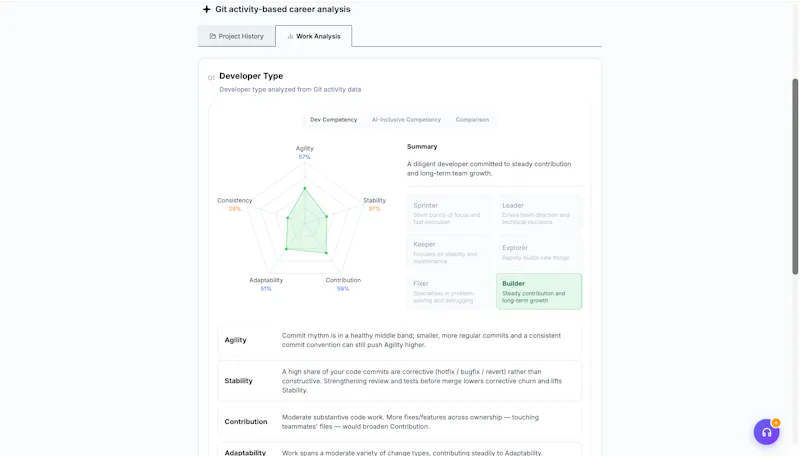Click the Stability 37% radar label
Screen dimensions: 800x456
pyautogui.click(x=374, y=205)
